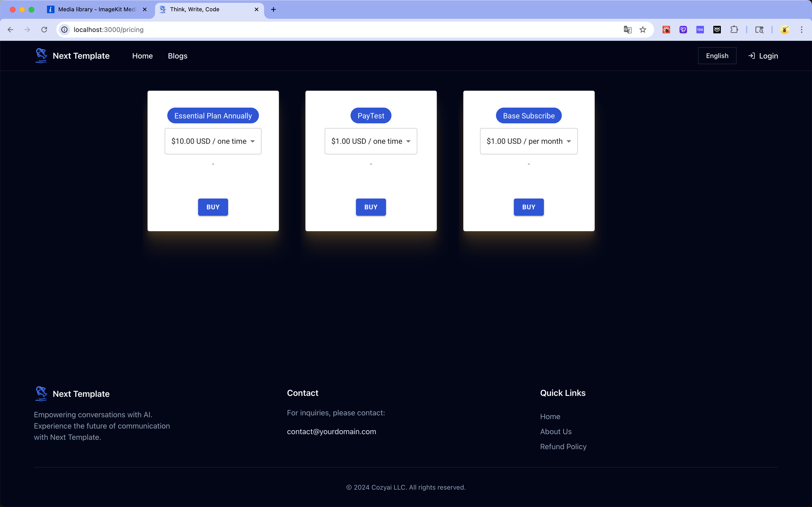The image size is (812, 507).
Task: Open the English language selector
Action: coord(717,56)
